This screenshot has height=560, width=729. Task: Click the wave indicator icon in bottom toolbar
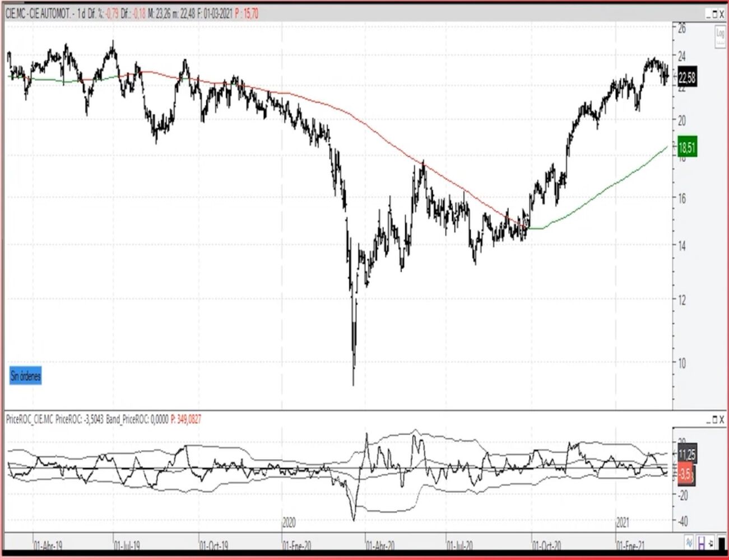[x=689, y=543]
